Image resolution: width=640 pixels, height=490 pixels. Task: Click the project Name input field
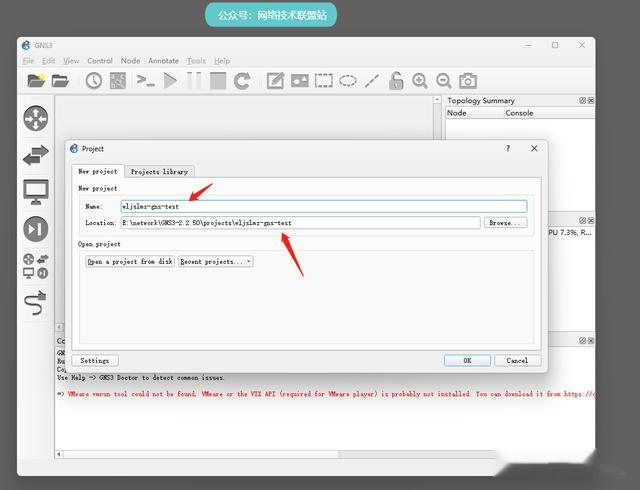(324, 206)
